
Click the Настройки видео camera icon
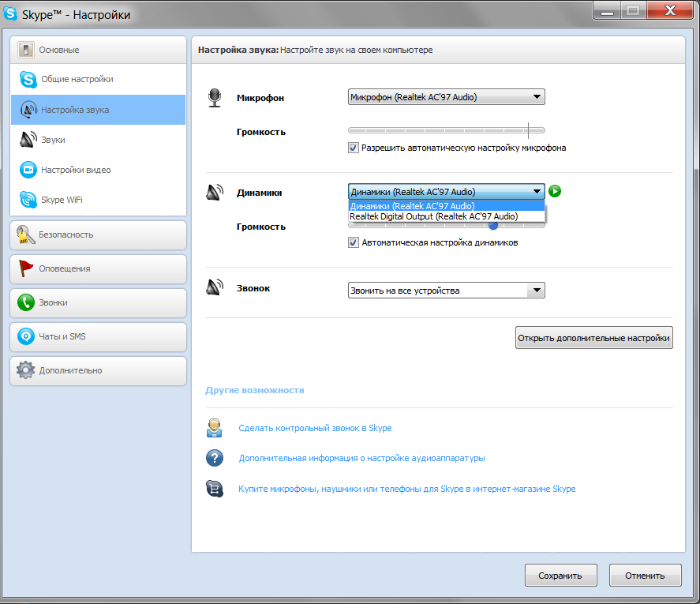tap(28, 170)
